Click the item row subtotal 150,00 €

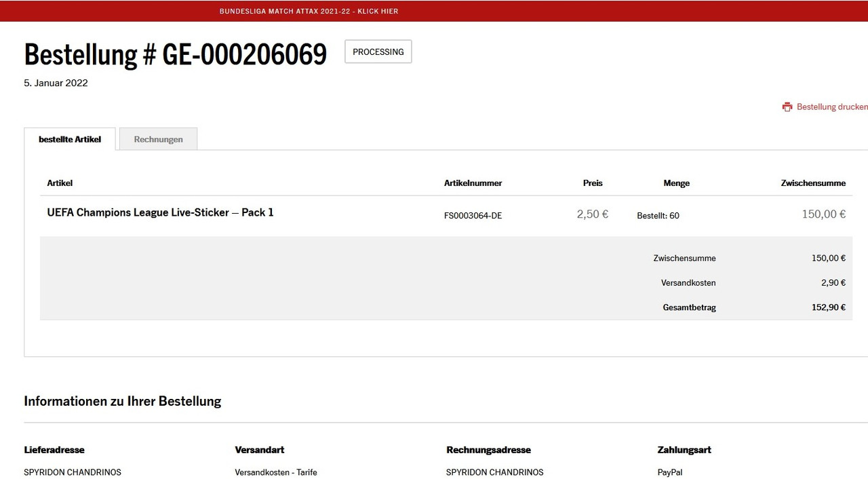824,214
